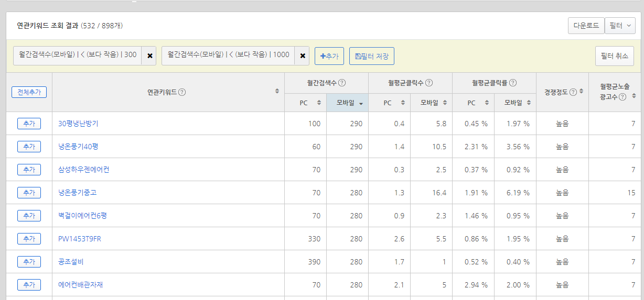Click mobile clicks 10.5 for 냉온풍기40평
The image size is (644, 300).
(439, 147)
